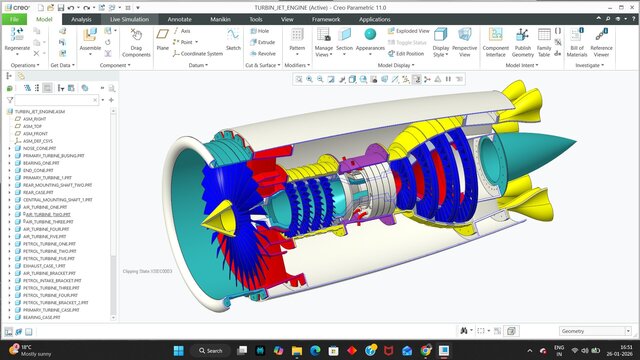Screen dimensions: 640x360
Task: Open the Applications tab
Action: 375,19
